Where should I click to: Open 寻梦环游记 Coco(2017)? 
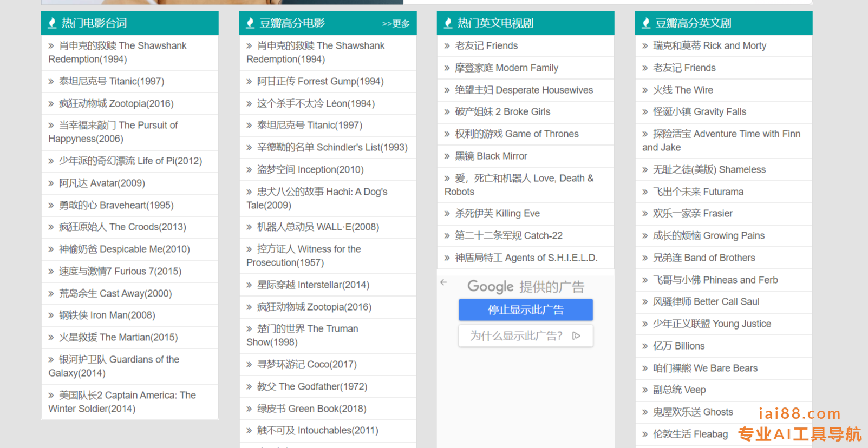point(307,364)
